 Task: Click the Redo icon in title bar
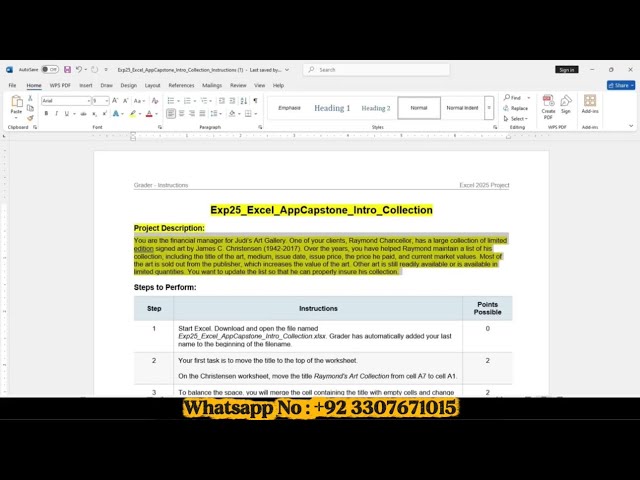[x=94, y=70]
